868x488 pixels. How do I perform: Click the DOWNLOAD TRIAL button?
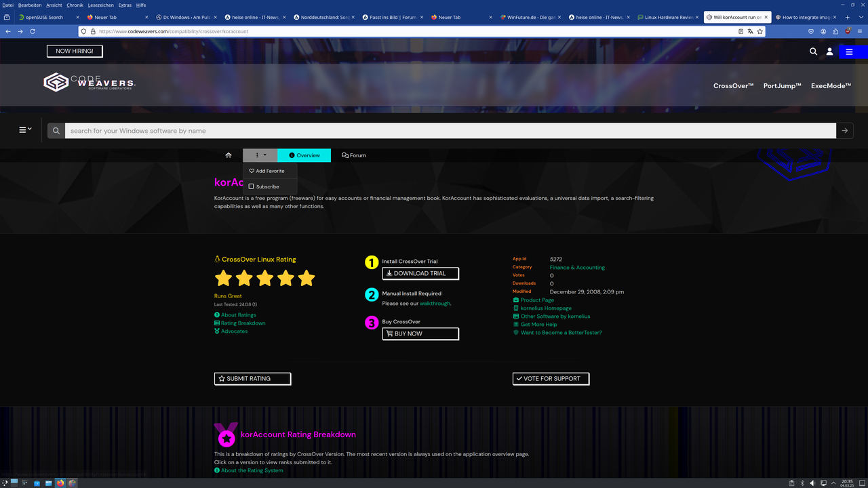coord(420,273)
